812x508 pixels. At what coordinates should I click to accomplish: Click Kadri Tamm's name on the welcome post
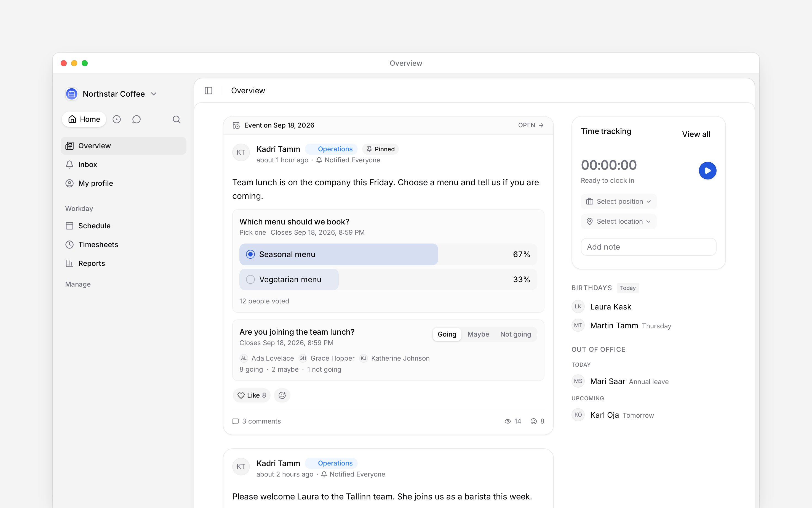click(x=278, y=463)
